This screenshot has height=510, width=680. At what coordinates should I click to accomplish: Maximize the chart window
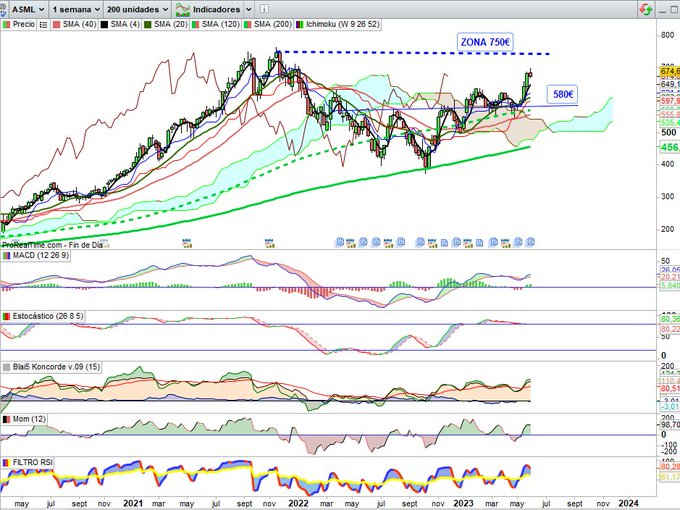coord(675,10)
